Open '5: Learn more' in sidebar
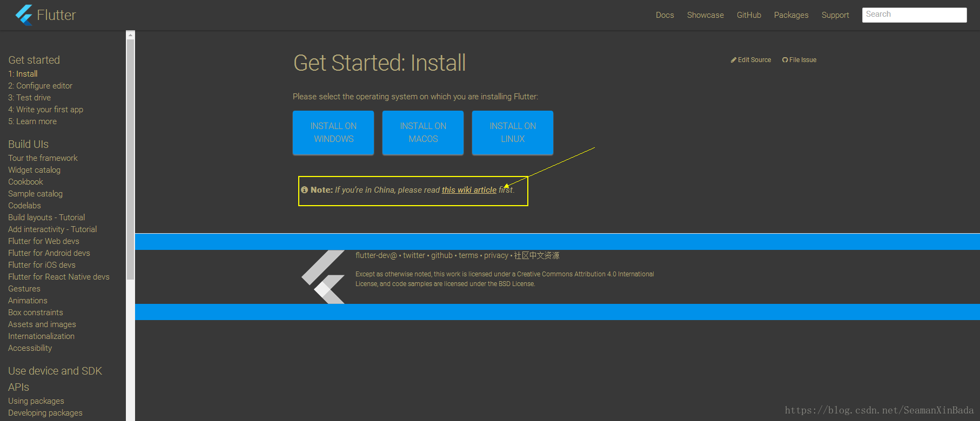 click(x=32, y=121)
